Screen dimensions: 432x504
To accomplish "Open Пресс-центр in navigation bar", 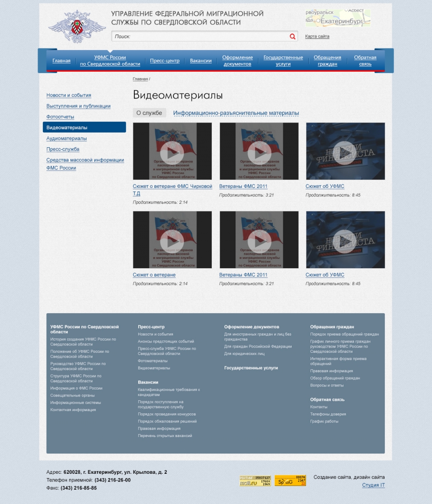I will point(165,60).
